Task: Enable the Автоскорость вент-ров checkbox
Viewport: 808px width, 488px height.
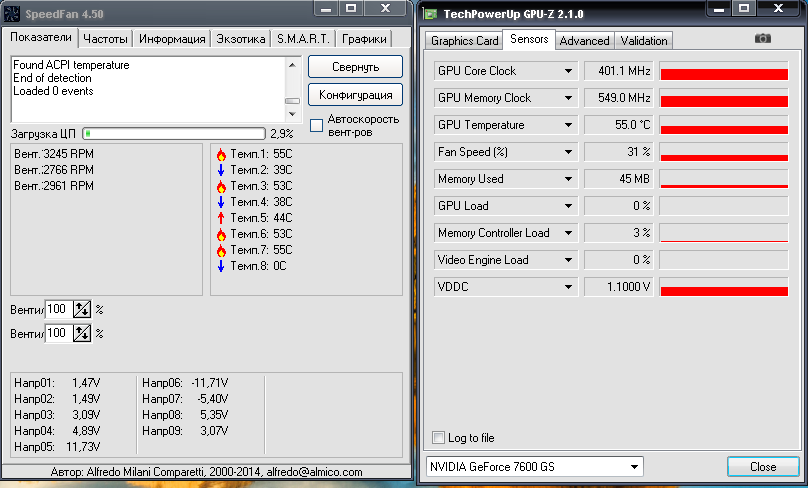Action: [317, 126]
